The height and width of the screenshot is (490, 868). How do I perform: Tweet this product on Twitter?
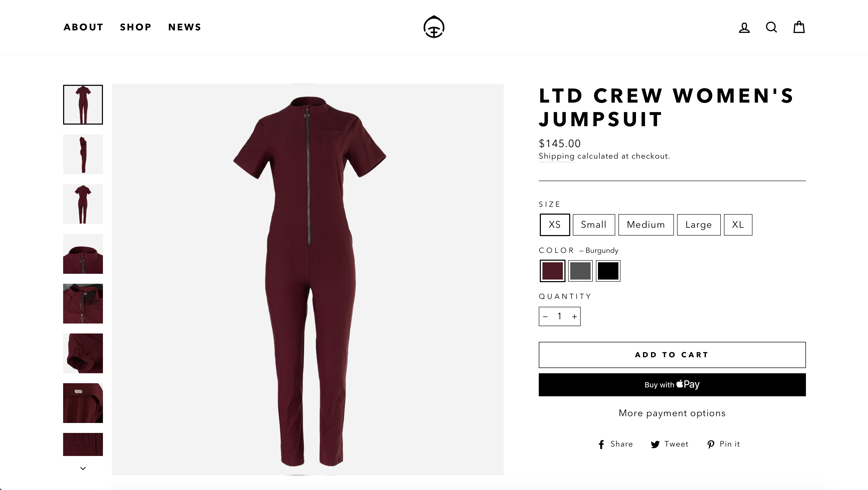pyautogui.click(x=669, y=444)
